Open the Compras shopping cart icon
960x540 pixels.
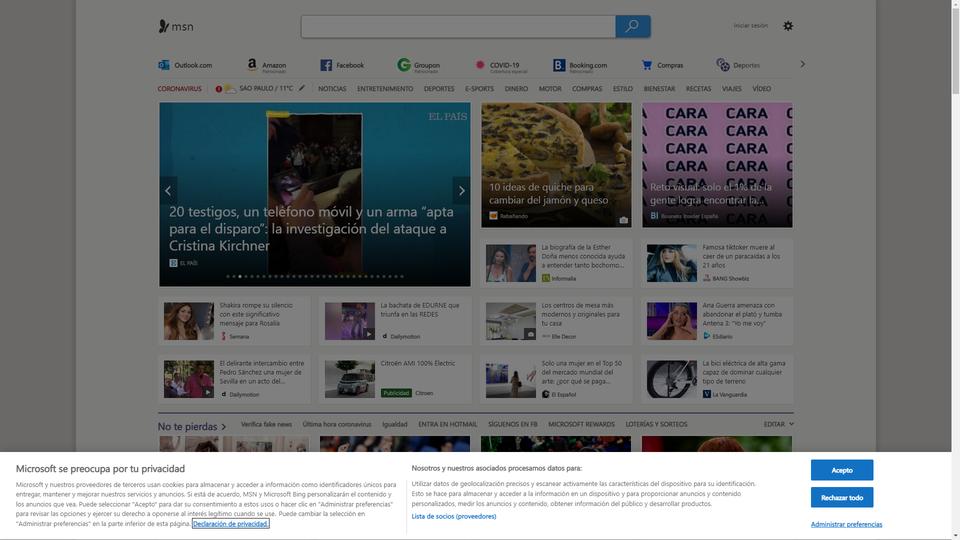pyautogui.click(x=647, y=65)
